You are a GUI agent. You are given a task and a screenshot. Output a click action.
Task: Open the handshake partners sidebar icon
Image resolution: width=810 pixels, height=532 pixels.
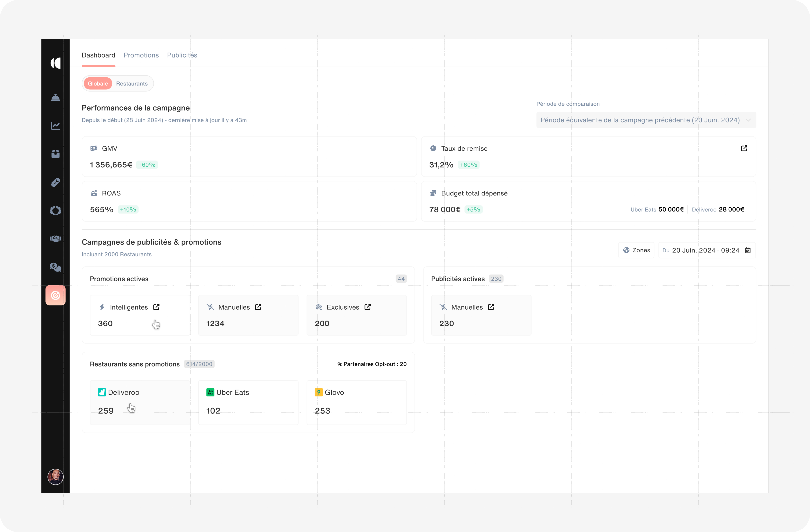(x=55, y=239)
